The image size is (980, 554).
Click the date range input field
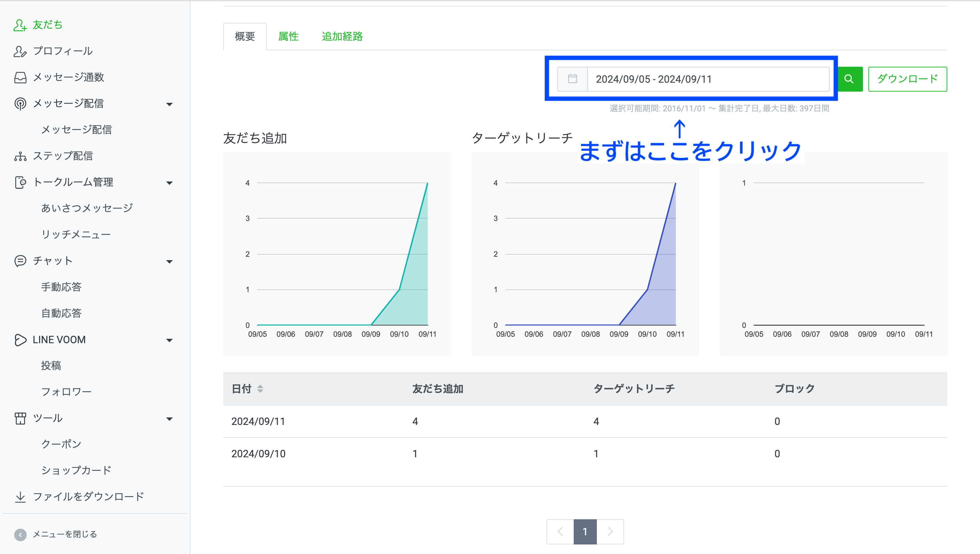click(x=708, y=79)
